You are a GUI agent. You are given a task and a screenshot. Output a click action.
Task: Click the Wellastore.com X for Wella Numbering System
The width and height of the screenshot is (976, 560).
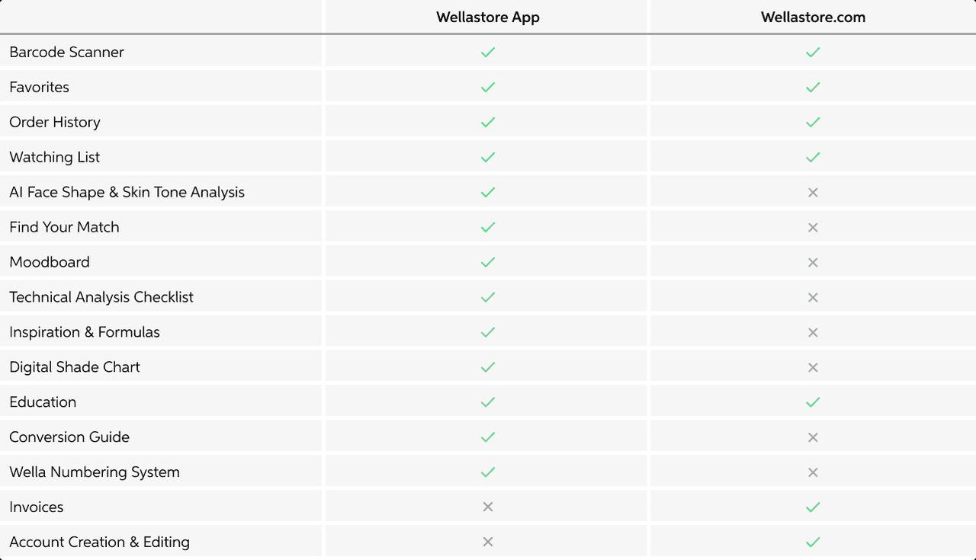click(x=813, y=472)
